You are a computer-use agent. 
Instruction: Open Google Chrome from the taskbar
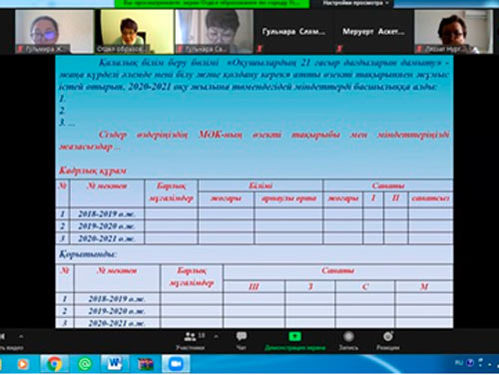[54, 364]
